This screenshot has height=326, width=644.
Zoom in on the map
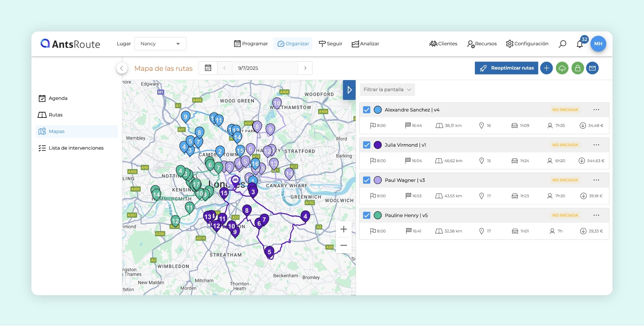coord(344,229)
